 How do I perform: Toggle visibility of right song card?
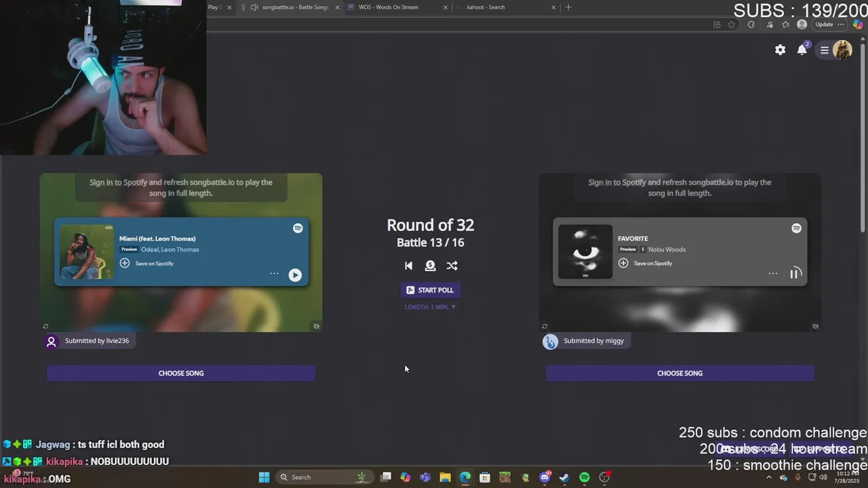click(815, 326)
